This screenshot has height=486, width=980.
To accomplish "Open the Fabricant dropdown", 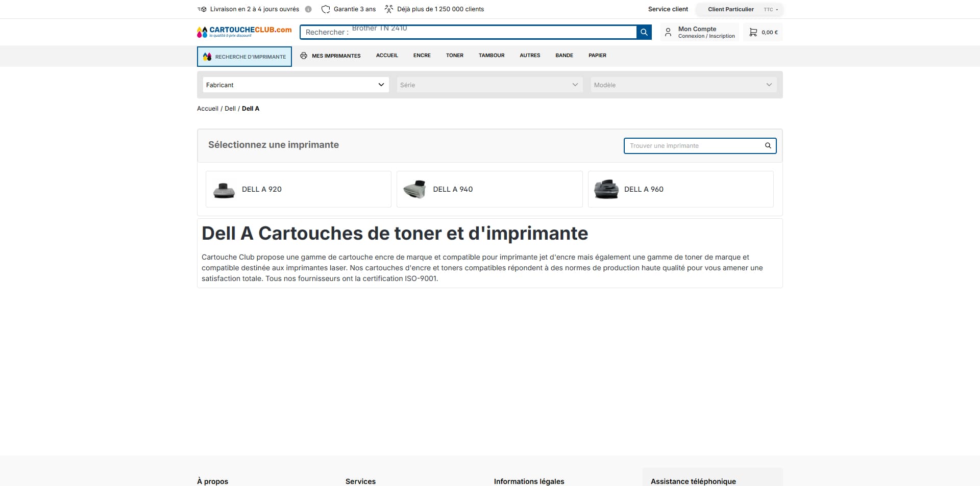I will pos(296,85).
